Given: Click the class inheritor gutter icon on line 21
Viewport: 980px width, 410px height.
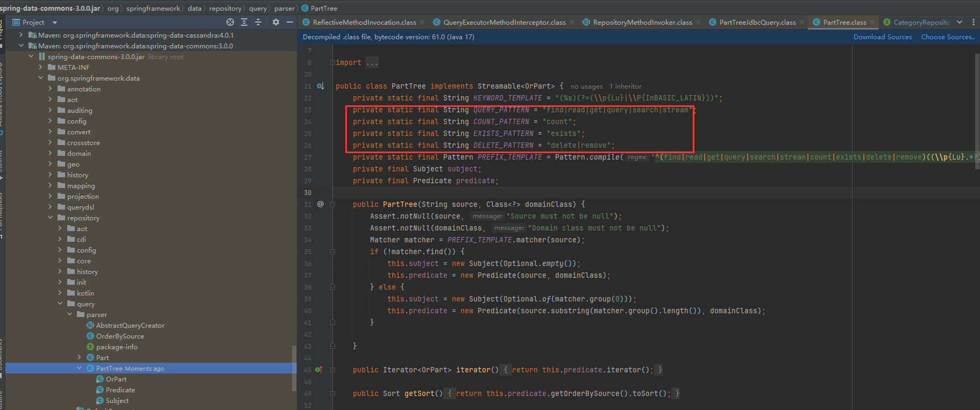Looking at the screenshot, I should (x=321, y=86).
